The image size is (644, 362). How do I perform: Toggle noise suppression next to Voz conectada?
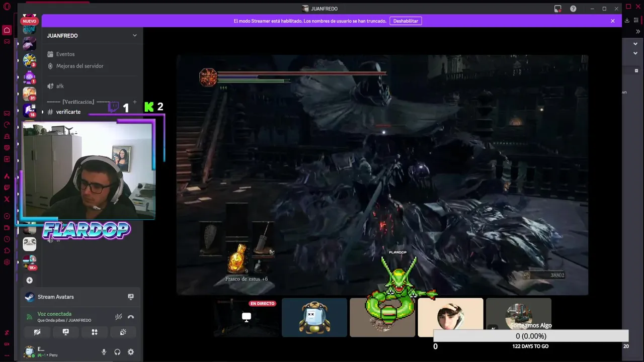118,317
